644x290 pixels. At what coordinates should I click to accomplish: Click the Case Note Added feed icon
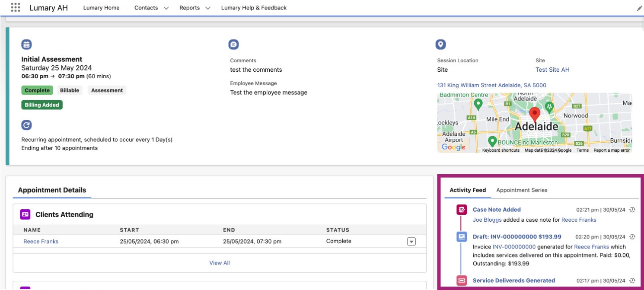point(461,209)
